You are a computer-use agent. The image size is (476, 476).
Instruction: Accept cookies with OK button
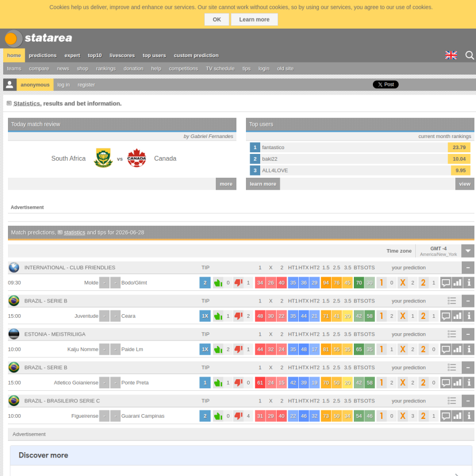click(x=217, y=20)
